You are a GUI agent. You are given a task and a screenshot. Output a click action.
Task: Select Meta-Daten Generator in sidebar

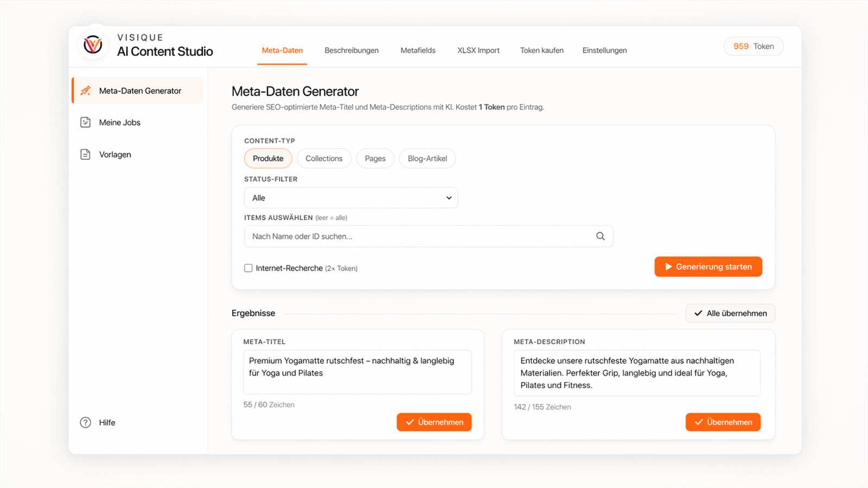(x=138, y=91)
